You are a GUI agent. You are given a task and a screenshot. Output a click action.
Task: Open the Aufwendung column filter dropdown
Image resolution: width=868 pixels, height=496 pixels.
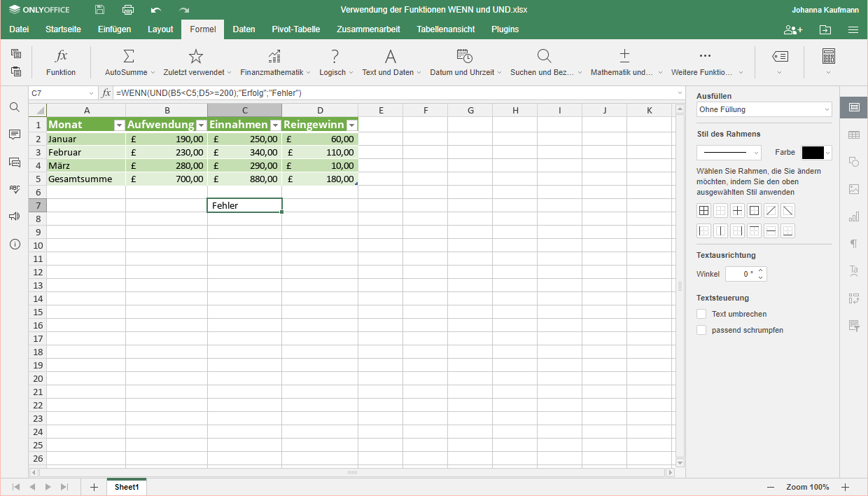tap(202, 125)
